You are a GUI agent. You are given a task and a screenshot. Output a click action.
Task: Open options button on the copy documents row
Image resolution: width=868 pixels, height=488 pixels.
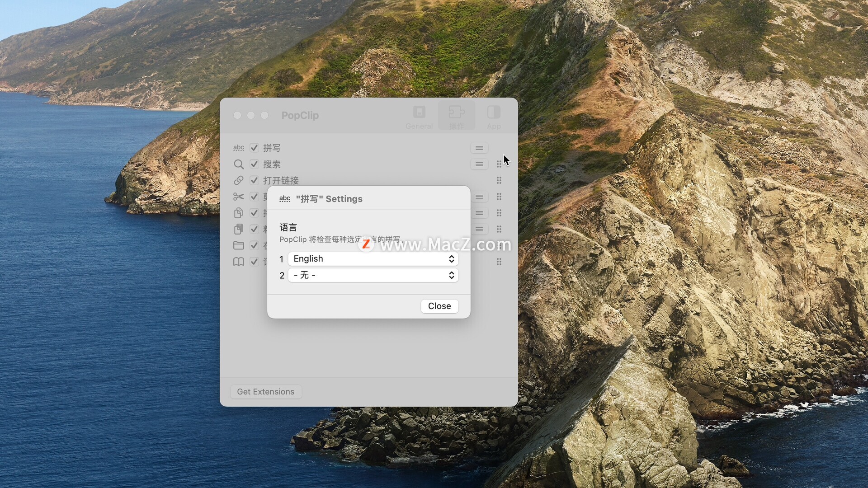[479, 213]
